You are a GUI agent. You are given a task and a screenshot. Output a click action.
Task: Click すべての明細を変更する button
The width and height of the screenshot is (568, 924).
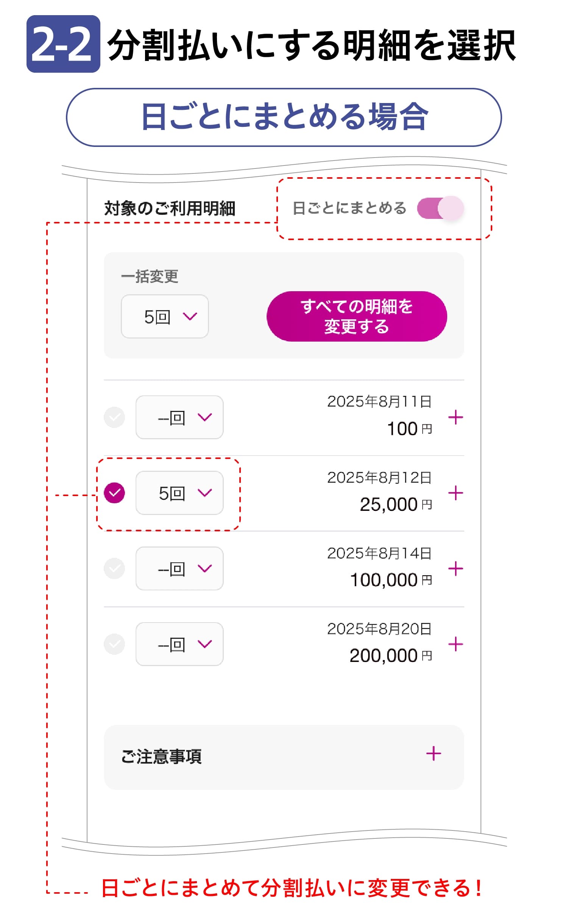(357, 316)
